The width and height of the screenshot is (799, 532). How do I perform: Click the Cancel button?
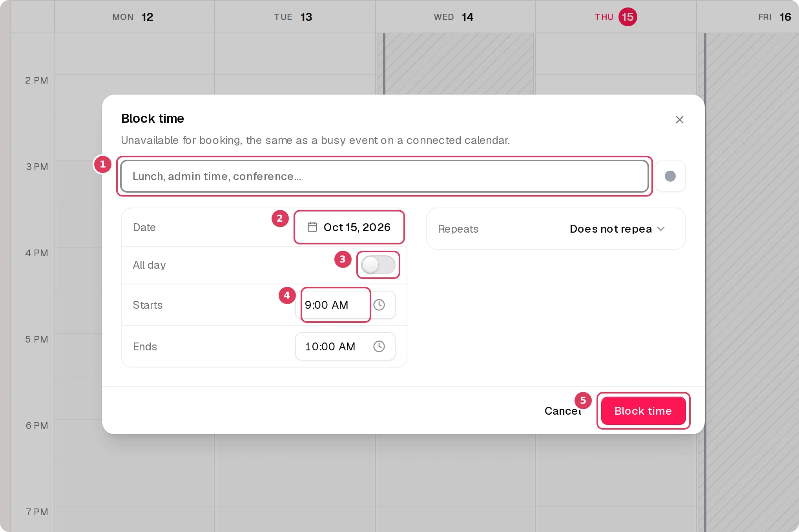click(x=563, y=411)
